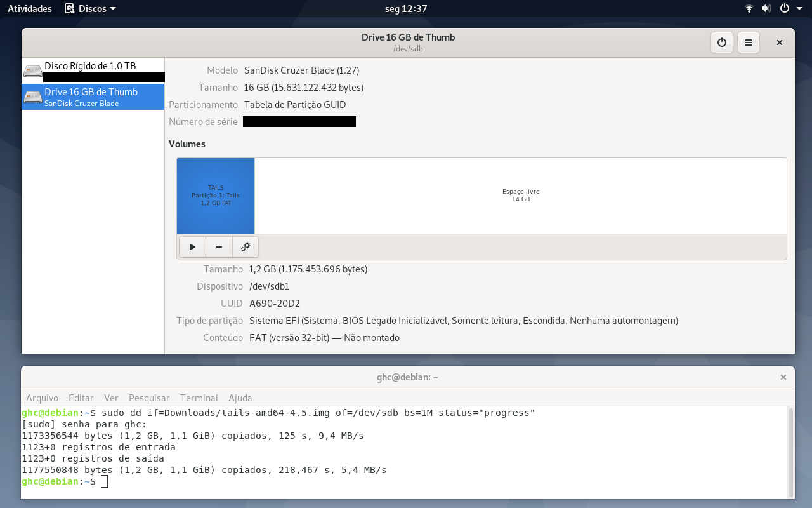Image resolution: width=812 pixels, height=508 pixels.
Task: Click the terminal line with 218,467 s
Action: point(204,470)
